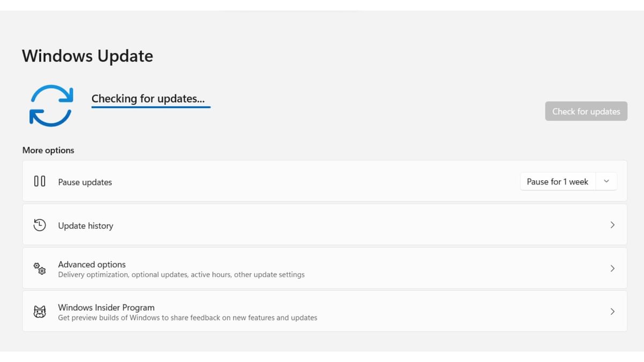The height and width of the screenshot is (362, 644).
Task: Click the Update history clock icon
Action: (40, 225)
